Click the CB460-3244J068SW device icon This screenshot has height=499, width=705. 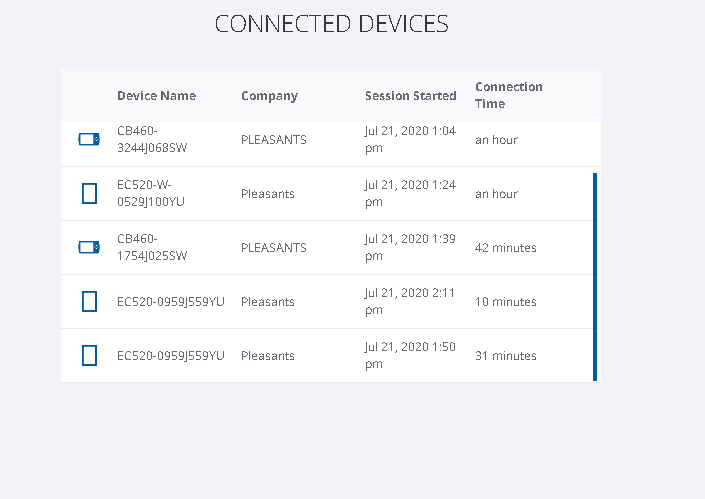pos(89,139)
